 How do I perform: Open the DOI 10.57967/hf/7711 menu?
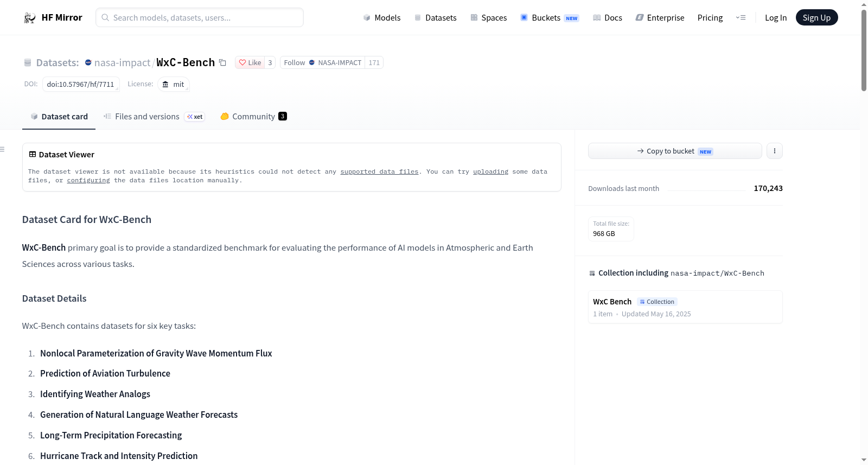pyautogui.click(x=81, y=84)
